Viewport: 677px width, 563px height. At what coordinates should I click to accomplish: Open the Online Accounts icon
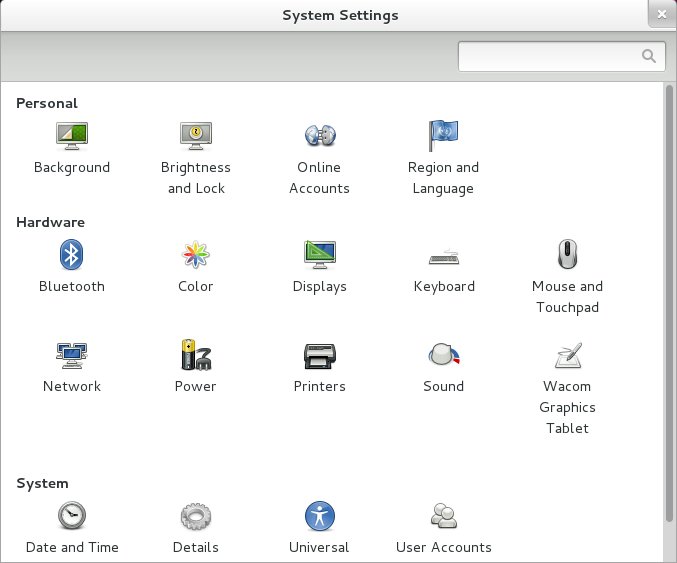coord(320,135)
